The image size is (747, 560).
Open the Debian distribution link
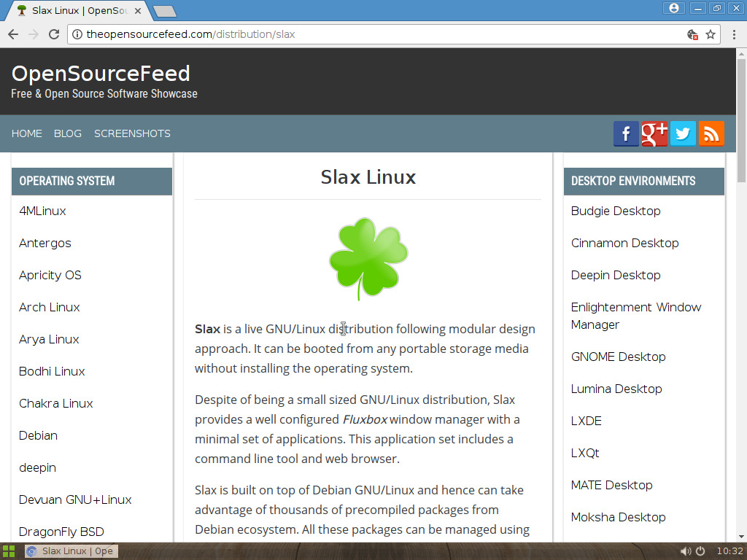pyautogui.click(x=38, y=435)
